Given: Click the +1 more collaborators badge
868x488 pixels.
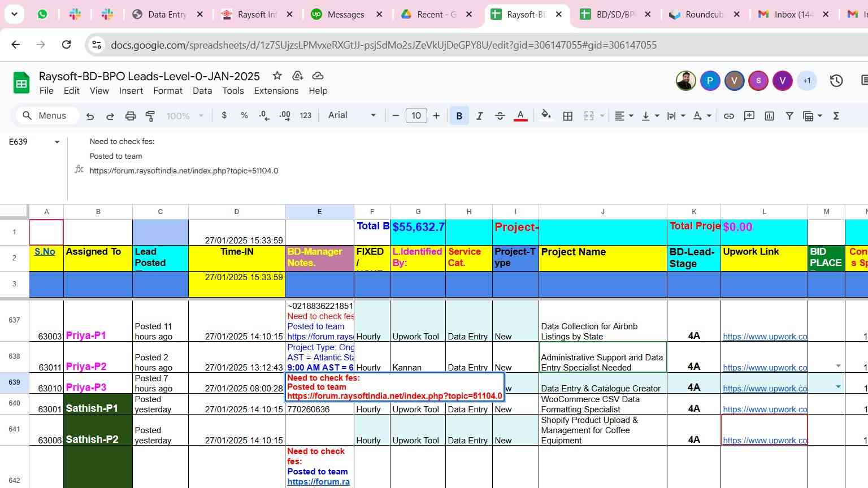Looking at the screenshot, I should pyautogui.click(x=807, y=81).
